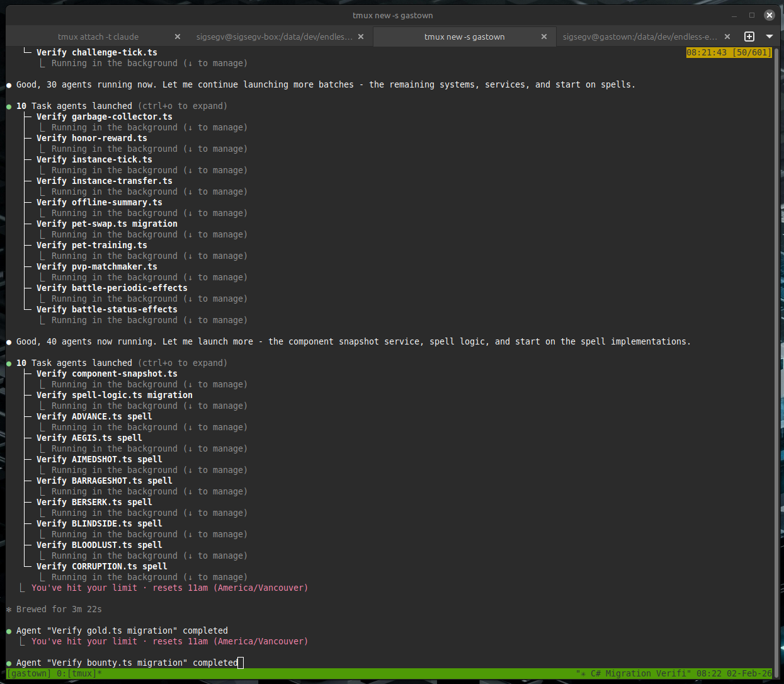The image size is (784, 684).
Task: Close the 'tmux new -s gastown' tab
Action: [x=544, y=37]
